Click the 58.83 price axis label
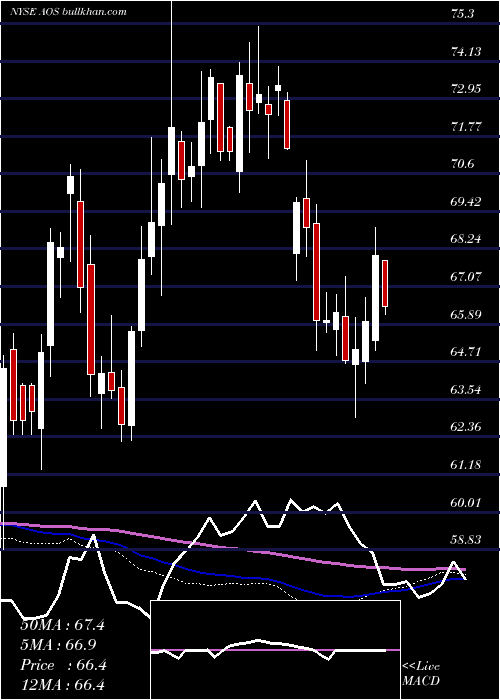 pos(466,540)
